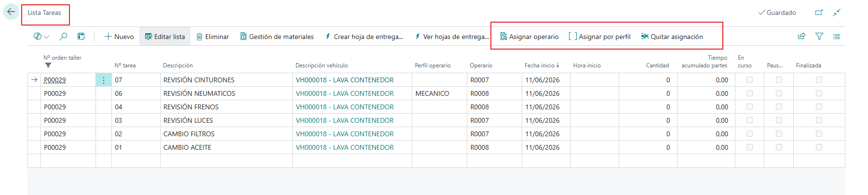This screenshot has width=868, height=195.
Task: Toggle the list view layout icon
Action: click(x=837, y=36)
